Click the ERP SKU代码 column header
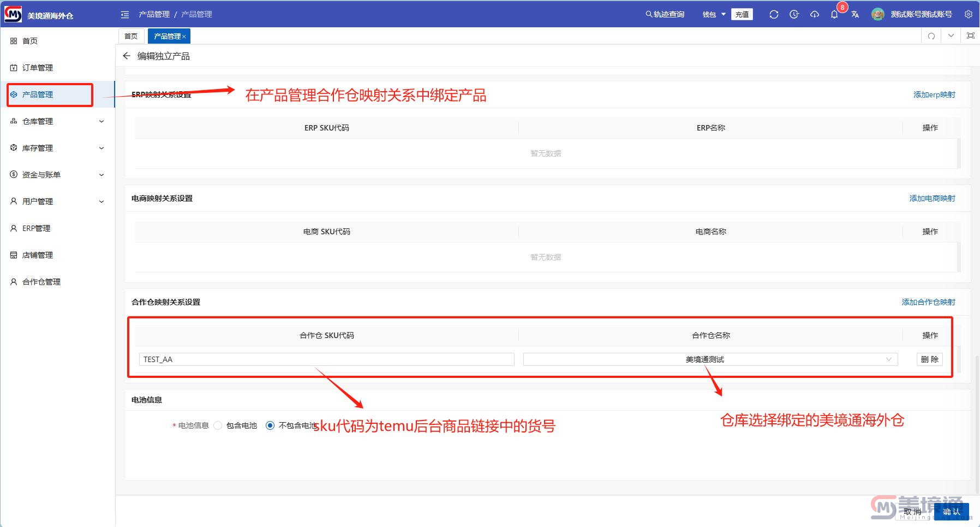 (327, 128)
